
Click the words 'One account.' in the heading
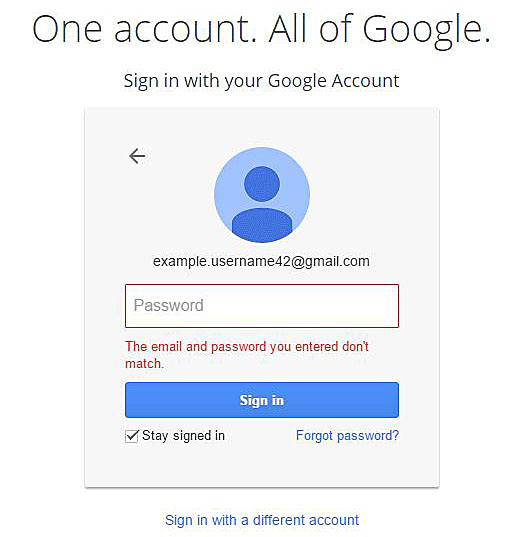[144, 29]
